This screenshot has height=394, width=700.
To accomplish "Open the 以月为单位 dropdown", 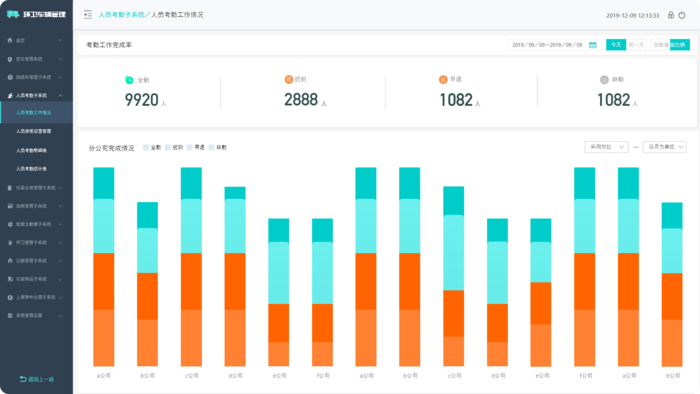I will 664,147.
